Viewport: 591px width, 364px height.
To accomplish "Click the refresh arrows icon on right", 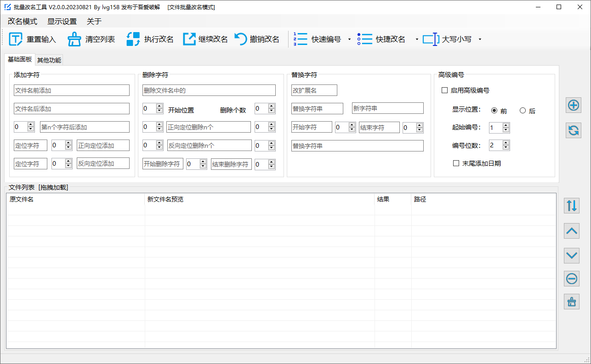I will (x=573, y=130).
